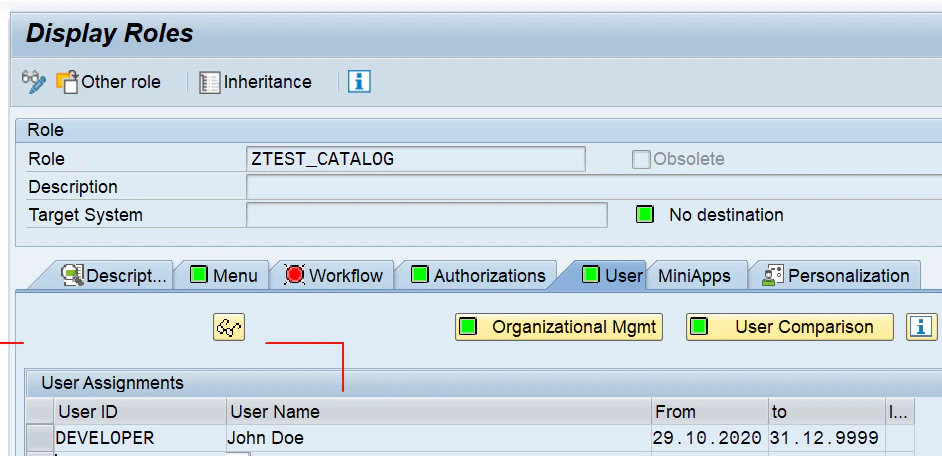The image size is (942, 456).
Task: Open the Personalization tab
Action: 835,276
